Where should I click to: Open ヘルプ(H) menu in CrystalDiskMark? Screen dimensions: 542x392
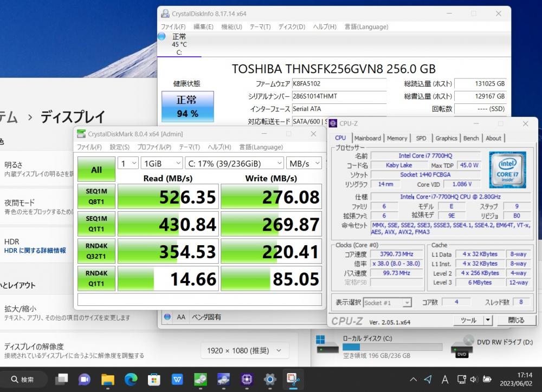tap(220, 147)
